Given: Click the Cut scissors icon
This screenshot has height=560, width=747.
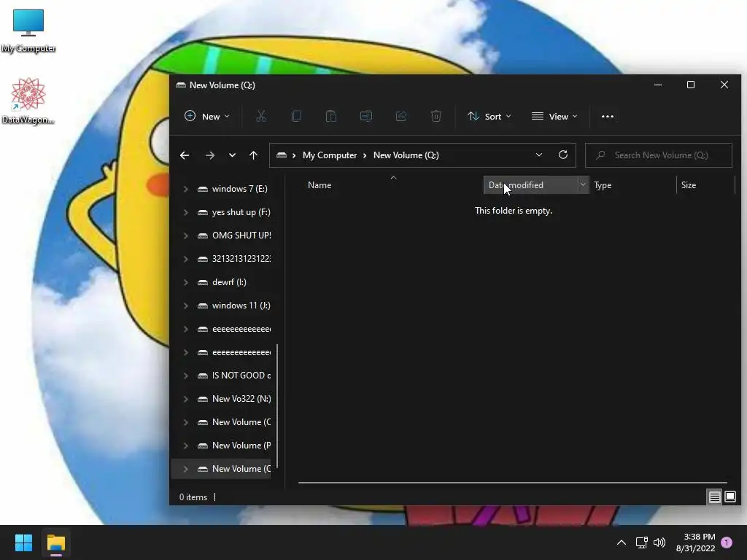Looking at the screenshot, I should pos(261,116).
